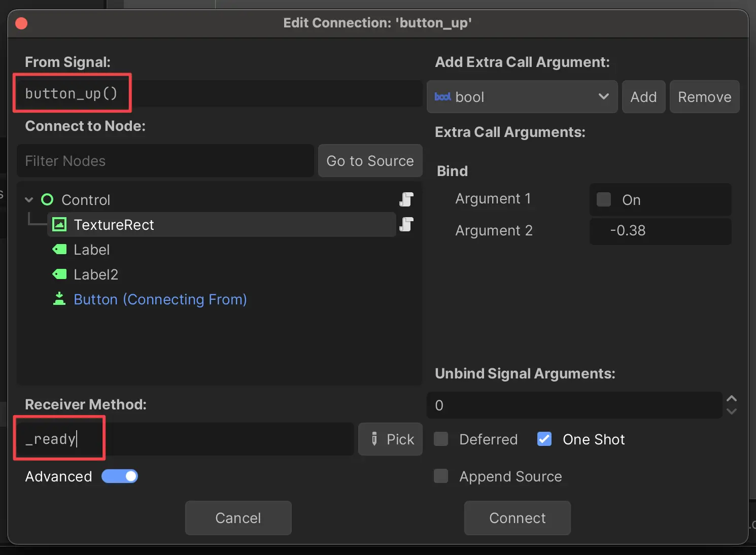Disable the One Shot option
Screen dimensions: 756x555
pyautogui.click(x=544, y=439)
